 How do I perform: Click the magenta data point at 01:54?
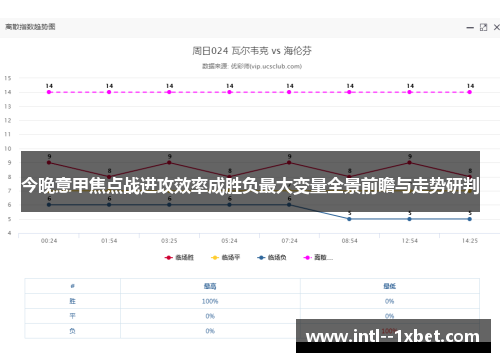(x=109, y=92)
